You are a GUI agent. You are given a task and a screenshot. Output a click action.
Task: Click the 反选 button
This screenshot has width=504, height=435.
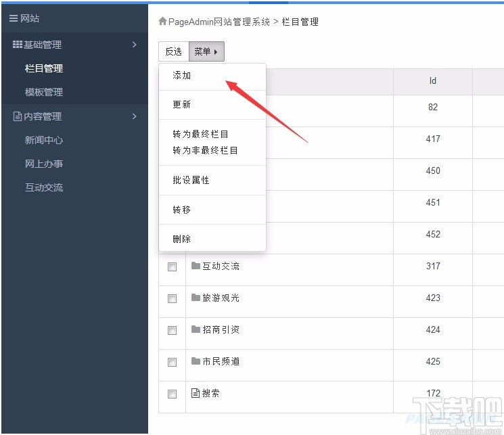[174, 51]
